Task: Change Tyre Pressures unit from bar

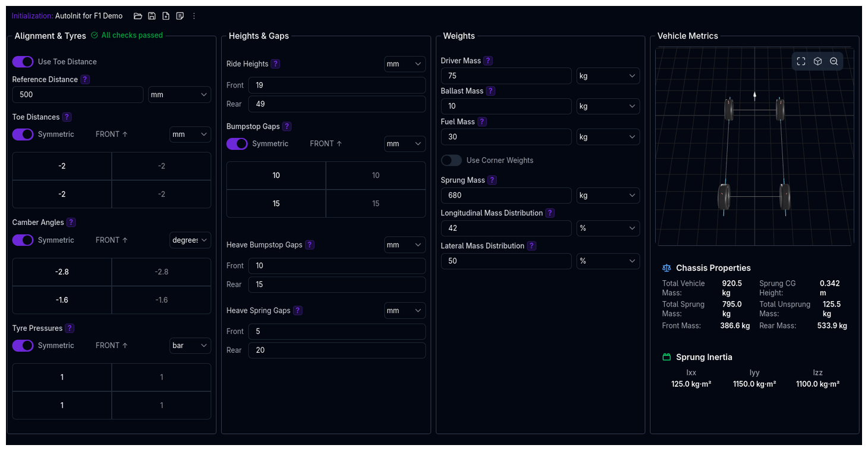Action: 190,345
